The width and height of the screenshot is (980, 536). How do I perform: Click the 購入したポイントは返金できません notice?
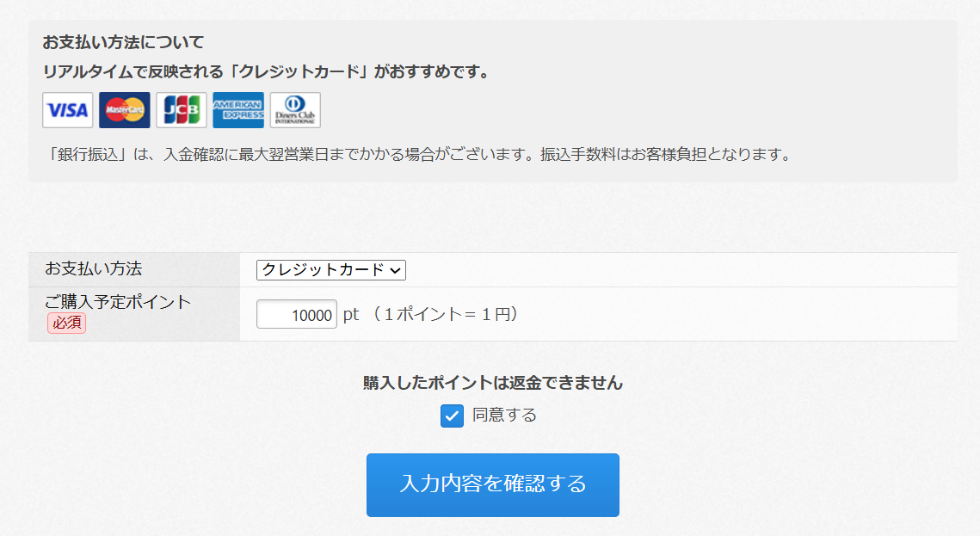point(493,384)
